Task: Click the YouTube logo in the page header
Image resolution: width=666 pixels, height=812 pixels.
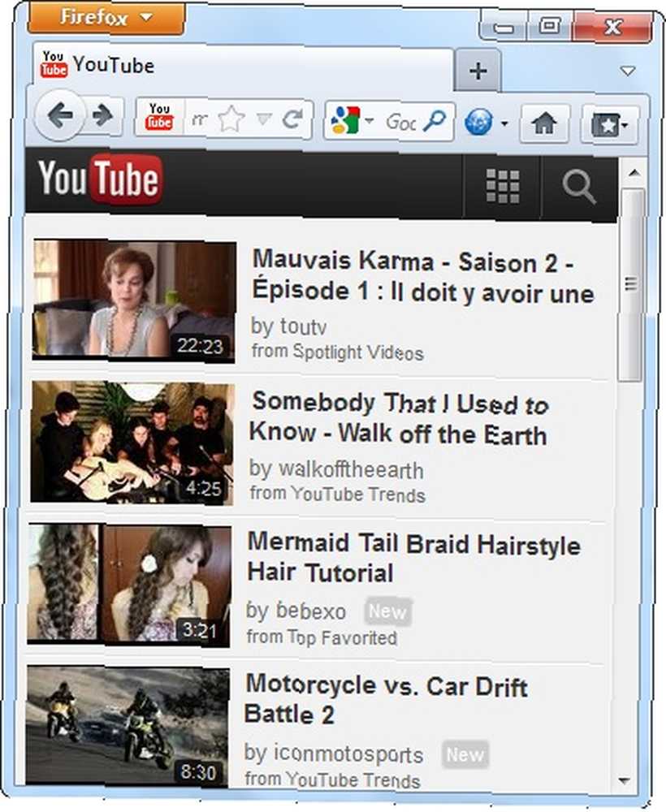Action: (x=101, y=179)
